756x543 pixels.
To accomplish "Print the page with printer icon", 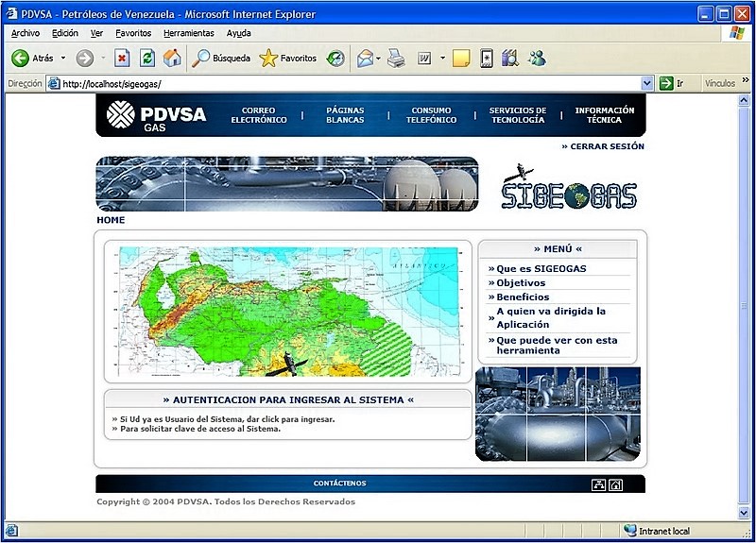I will (x=396, y=59).
